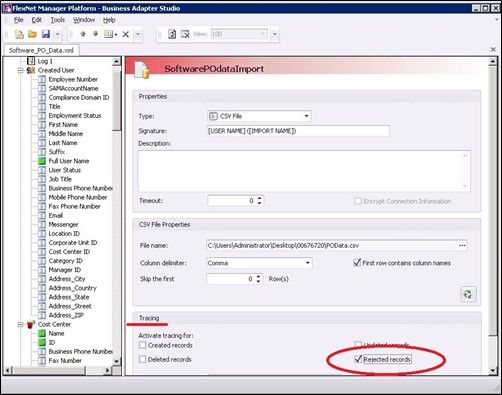Click the refresh button in CSV File Properties

(468, 294)
